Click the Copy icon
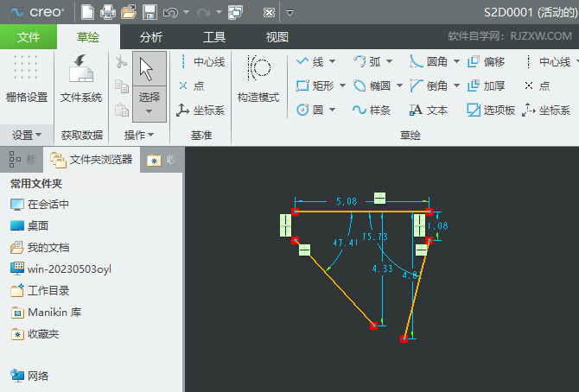The width and height of the screenshot is (579, 392). click(x=122, y=86)
